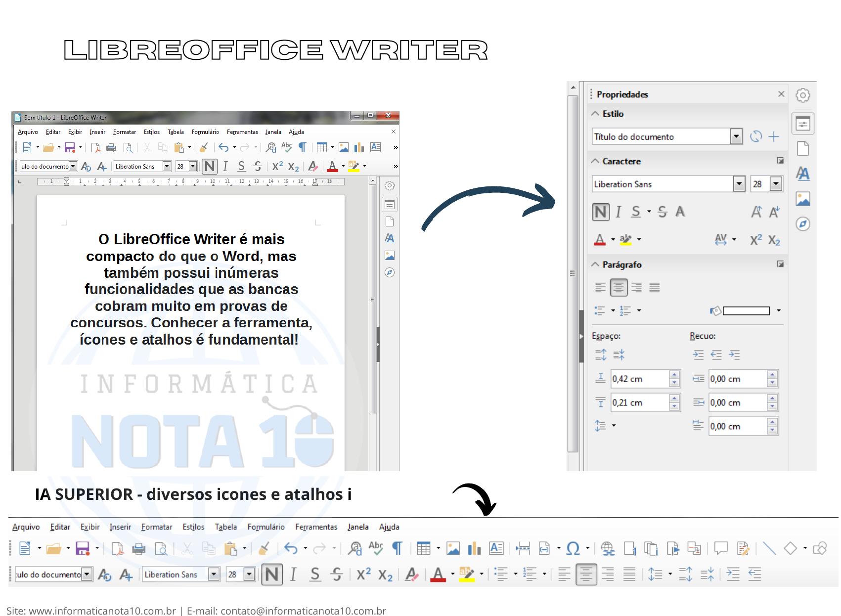Viewport: 841px width, 616px height.
Task: Open the Ferramentas menu in the bottom menu bar
Action: 316,527
